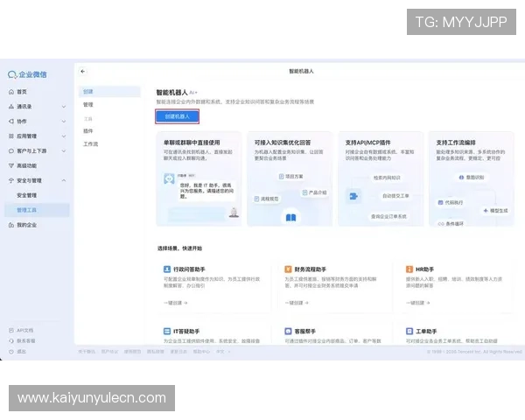Expand the 通讯录 menu chevron

pos(64,107)
